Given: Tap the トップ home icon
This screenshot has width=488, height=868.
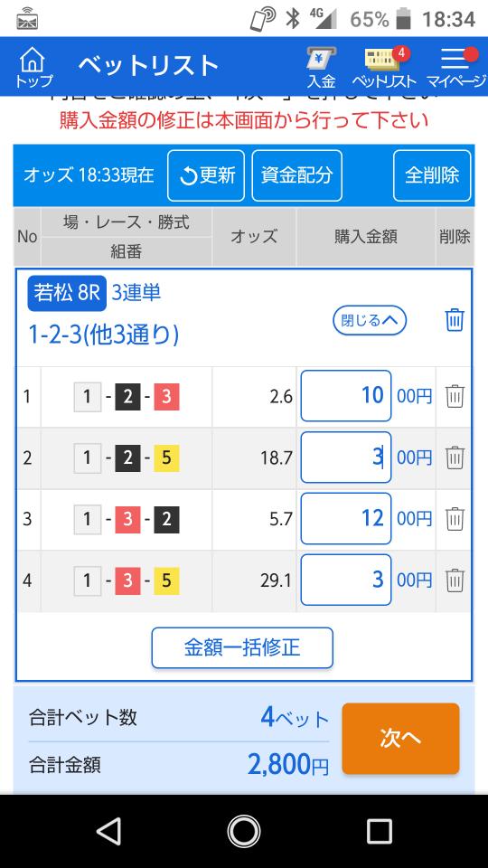Looking at the screenshot, I should pyautogui.click(x=33, y=66).
